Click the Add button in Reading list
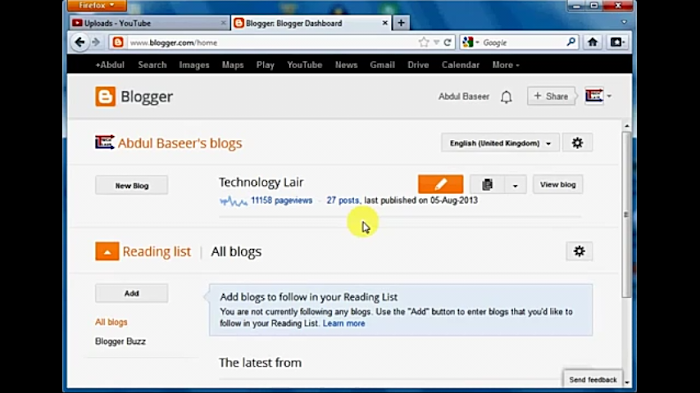The image size is (700, 393). [x=132, y=293]
